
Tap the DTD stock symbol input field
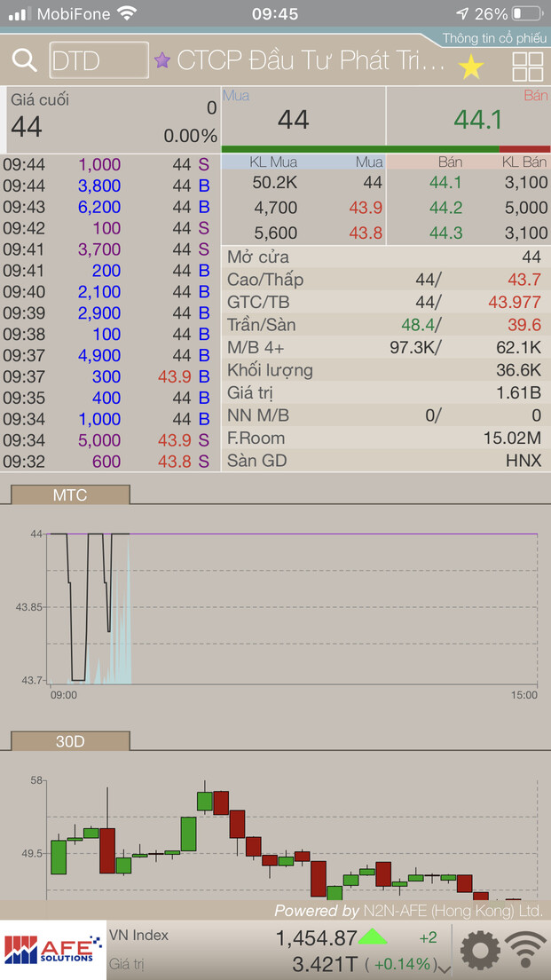pyautogui.click(x=98, y=60)
